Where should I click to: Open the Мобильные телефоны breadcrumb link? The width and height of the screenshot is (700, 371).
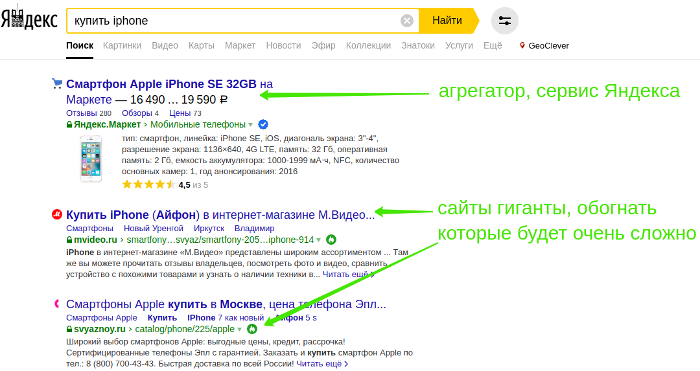point(198,125)
